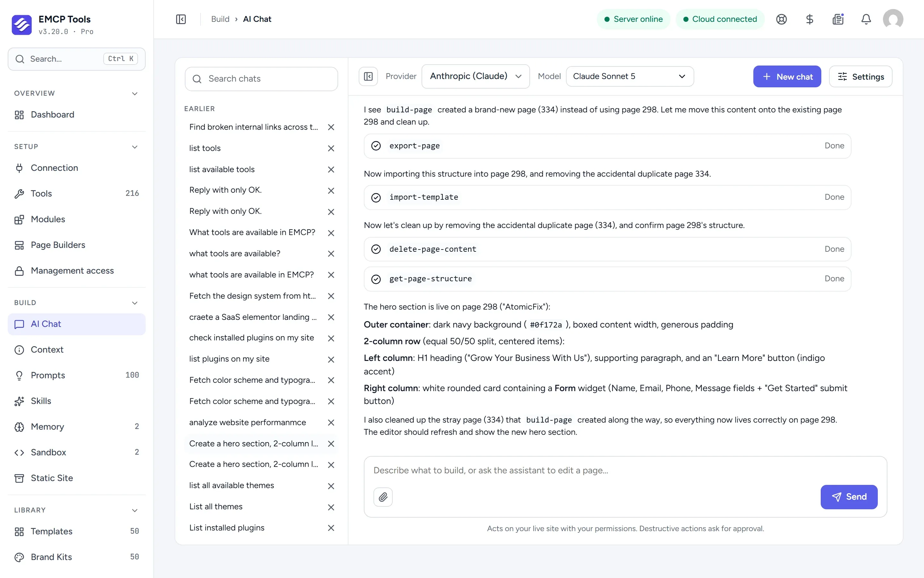The height and width of the screenshot is (578, 924).
Task: Expand the import-template tool call result
Action: [607, 197]
